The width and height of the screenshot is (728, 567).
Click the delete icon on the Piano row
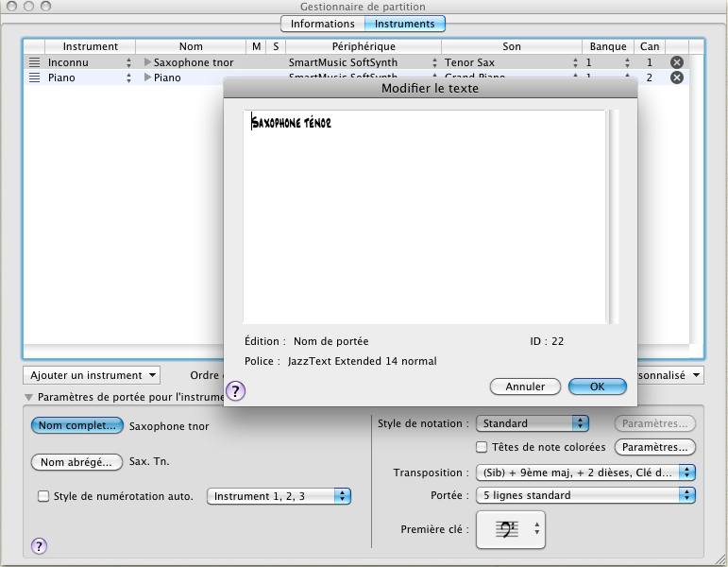tap(676, 77)
